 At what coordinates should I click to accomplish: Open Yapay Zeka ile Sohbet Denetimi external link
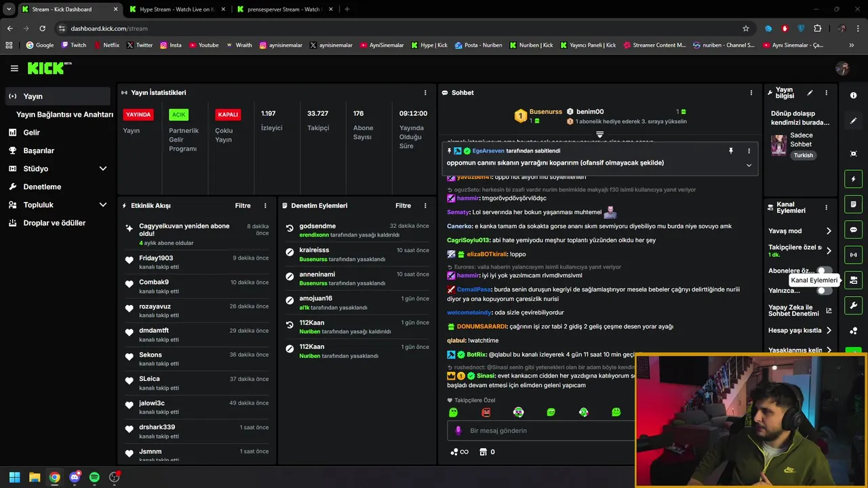click(x=829, y=310)
